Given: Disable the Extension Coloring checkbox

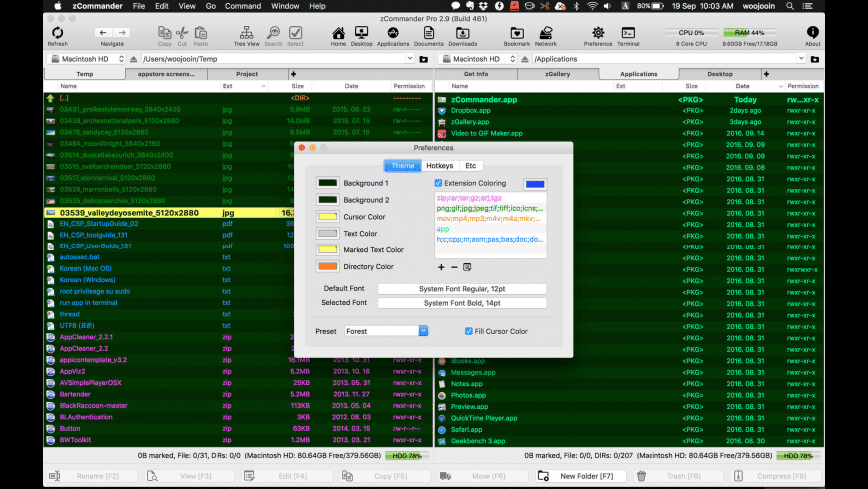Looking at the screenshot, I should pos(439,184).
